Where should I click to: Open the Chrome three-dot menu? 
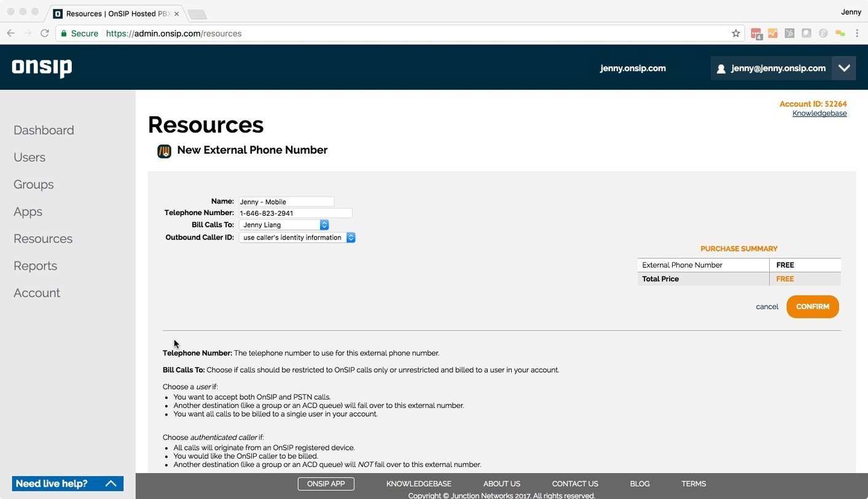pos(858,33)
